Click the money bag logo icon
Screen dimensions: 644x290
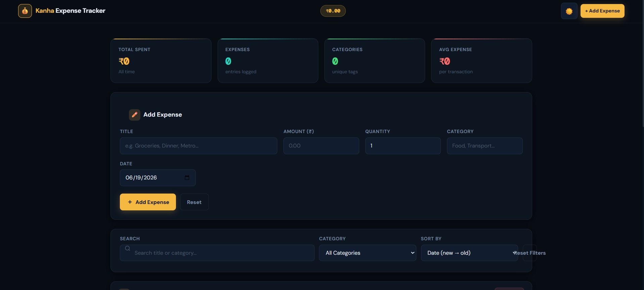click(25, 11)
